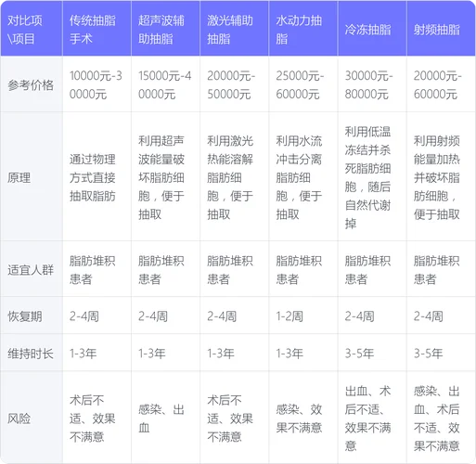The width and height of the screenshot is (476, 464).
Task: Select 利用低温冻结并杀死脂肪细胞 principle cell
Action: pyautogui.click(x=372, y=176)
